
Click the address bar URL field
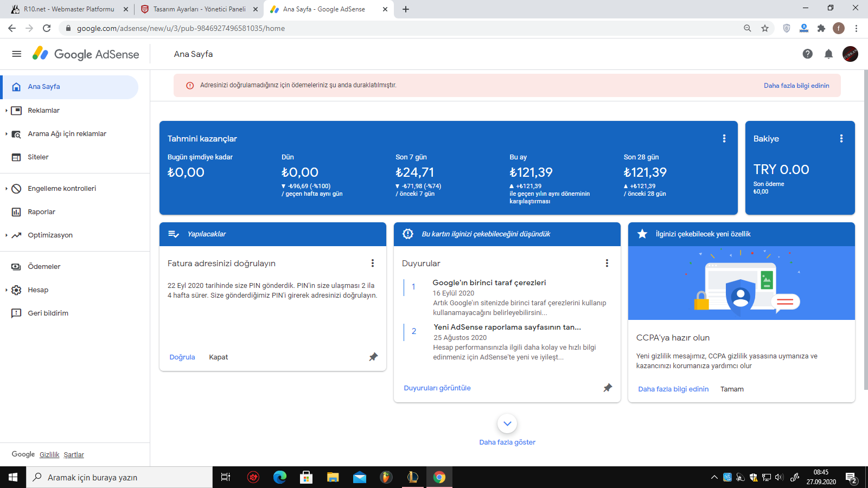(x=401, y=28)
